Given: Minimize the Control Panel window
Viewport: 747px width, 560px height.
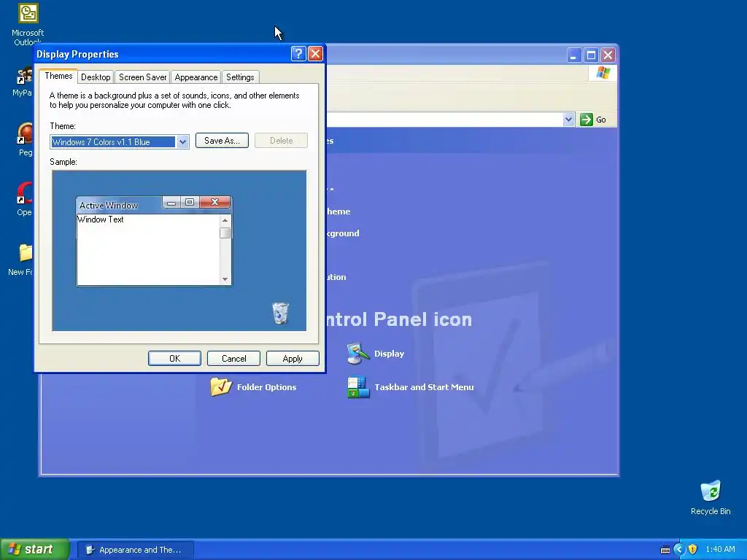Looking at the screenshot, I should [x=573, y=55].
